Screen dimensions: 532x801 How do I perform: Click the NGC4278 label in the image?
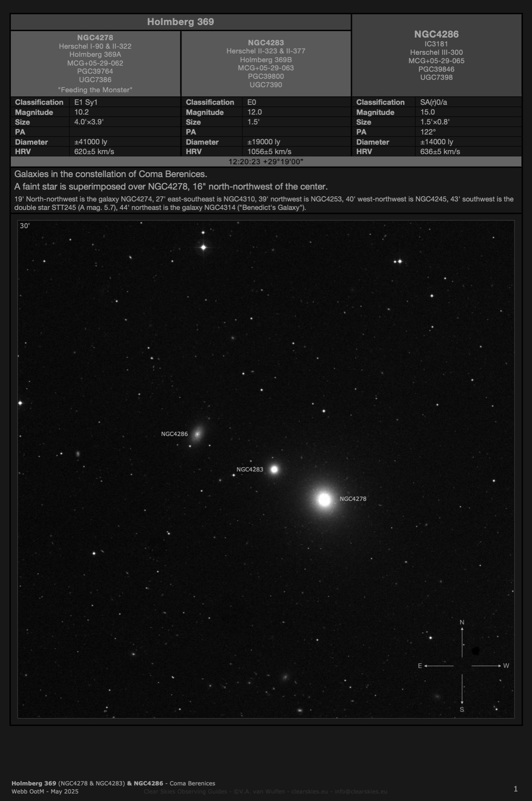[x=353, y=499]
